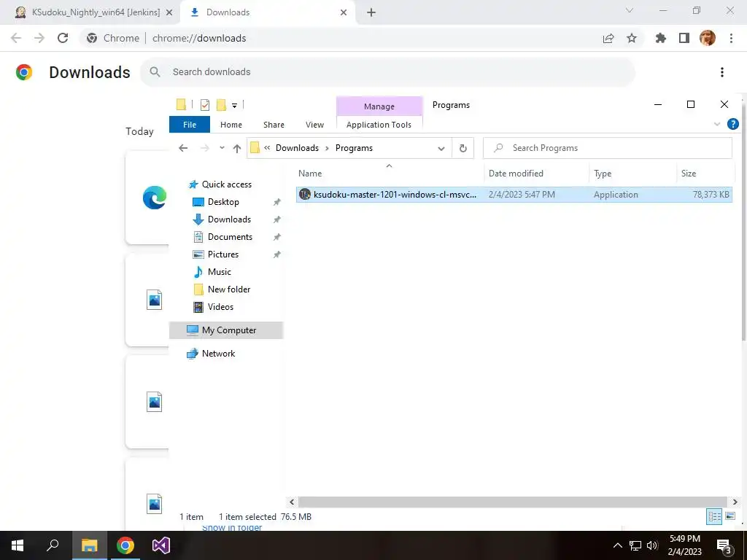Open taskbar search magnifier
747x560 pixels.
coord(53,545)
